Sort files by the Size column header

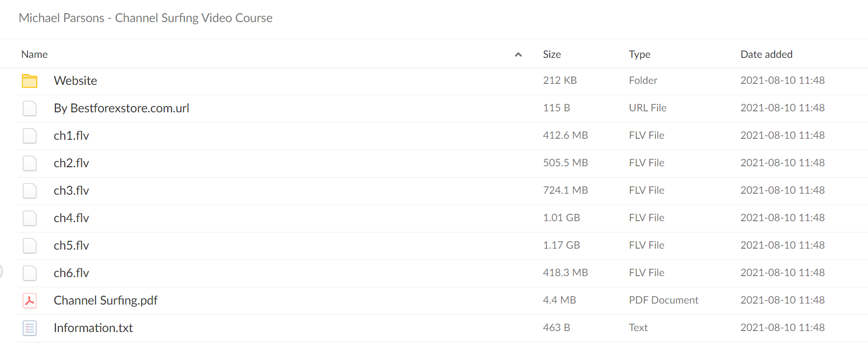coord(552,54)
